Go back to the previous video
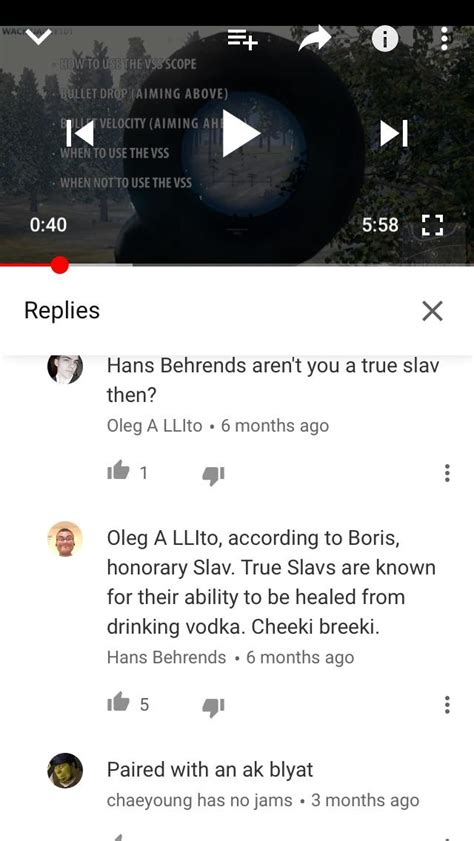474x841 pixels. (x=80, y=133)
